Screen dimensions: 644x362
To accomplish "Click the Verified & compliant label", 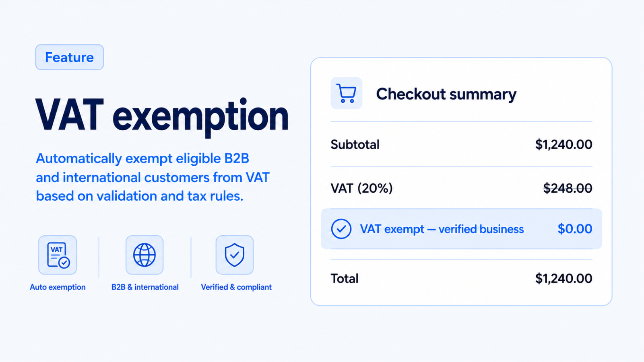I will 236,287.
